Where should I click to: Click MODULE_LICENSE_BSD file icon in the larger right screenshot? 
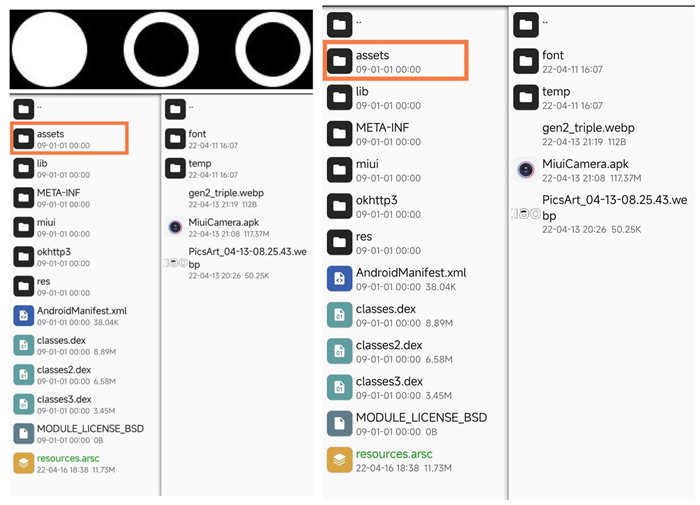coord(339,424)
